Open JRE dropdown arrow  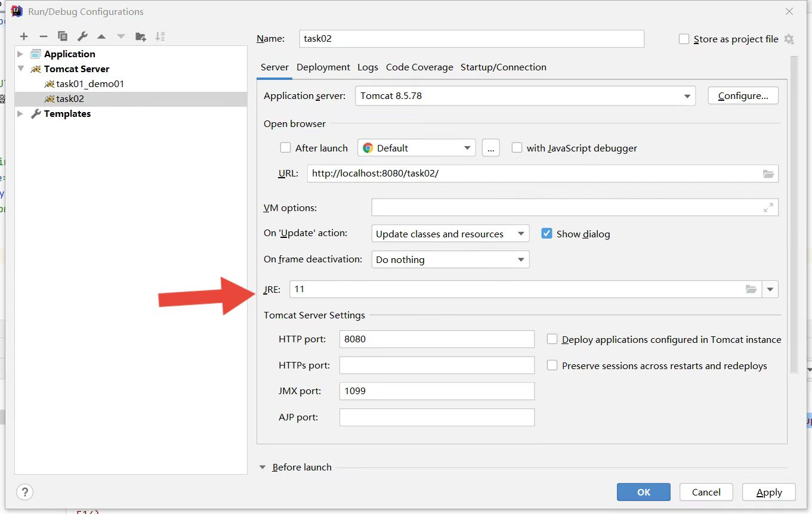(x=770, y=289)
